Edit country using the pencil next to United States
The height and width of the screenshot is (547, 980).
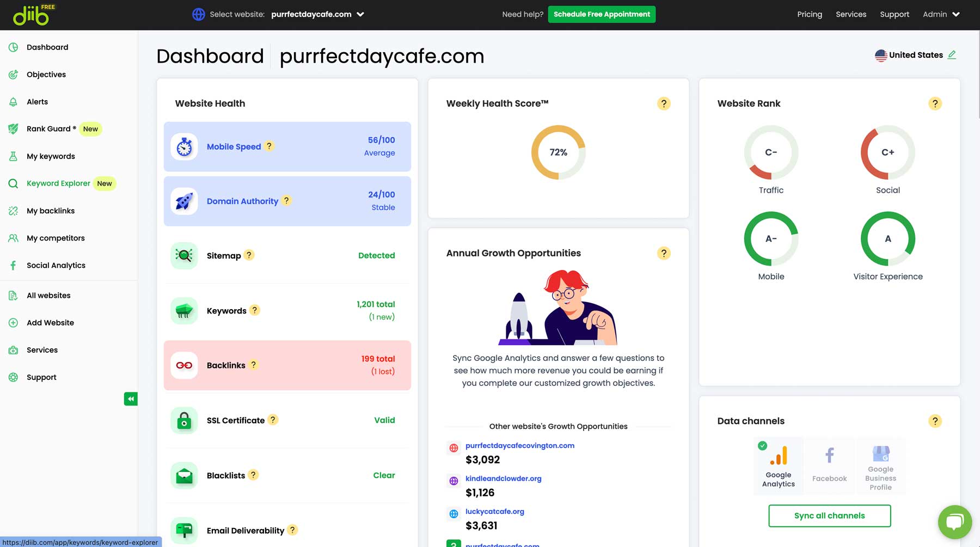point(952,54)
